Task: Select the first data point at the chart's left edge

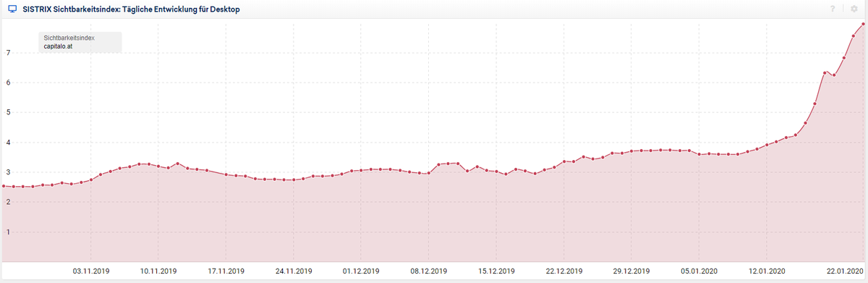Action: [4, 186]
